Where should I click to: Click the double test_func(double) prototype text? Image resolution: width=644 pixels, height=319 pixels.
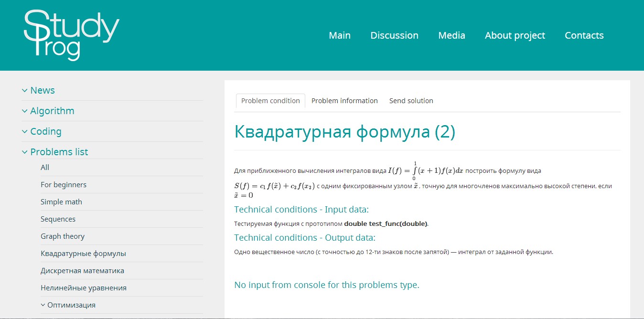point(386,223)
